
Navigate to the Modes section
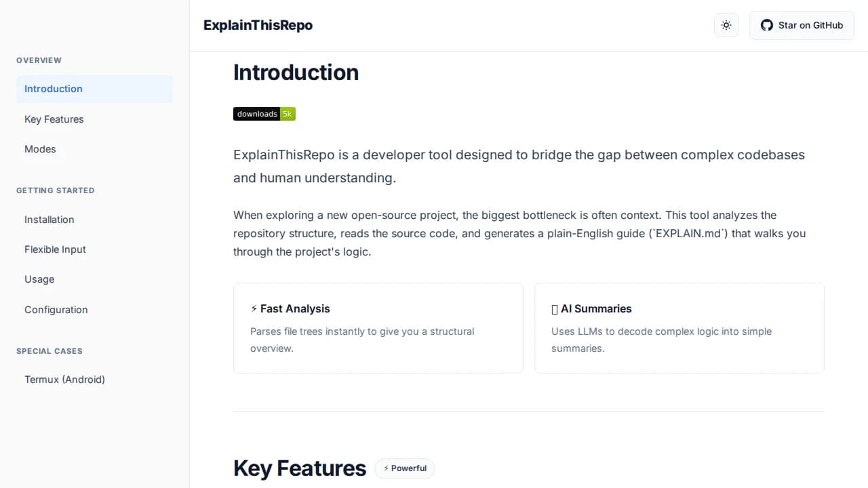click(40, 149)
